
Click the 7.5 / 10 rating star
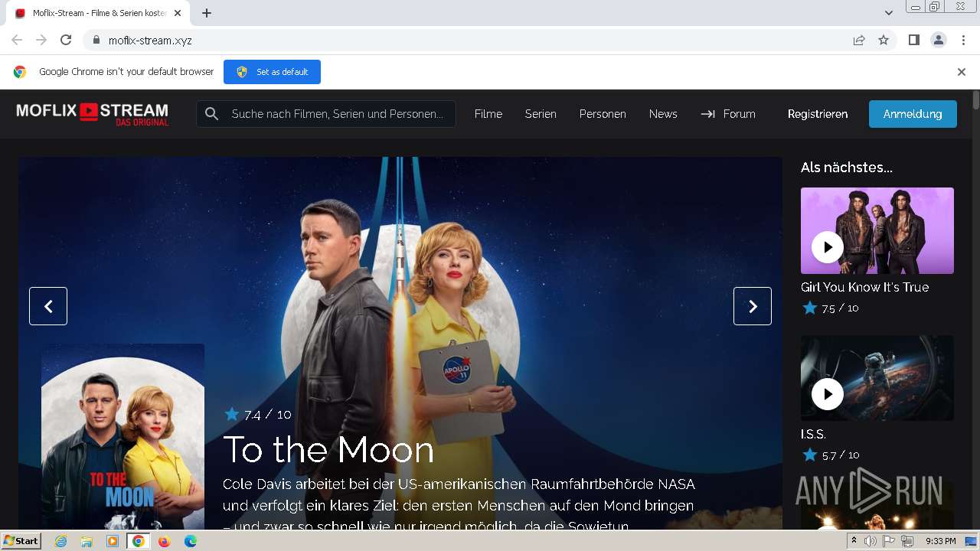[x=809, y=308]
